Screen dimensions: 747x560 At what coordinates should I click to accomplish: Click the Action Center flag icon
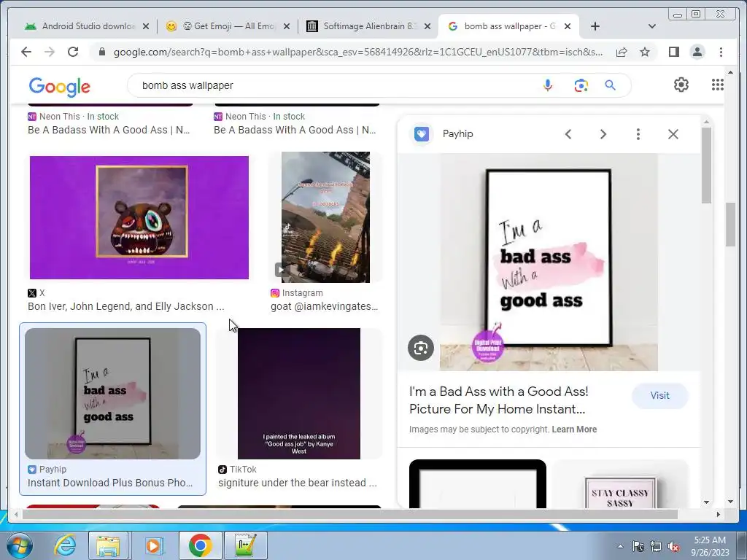(x=638, y=547)
